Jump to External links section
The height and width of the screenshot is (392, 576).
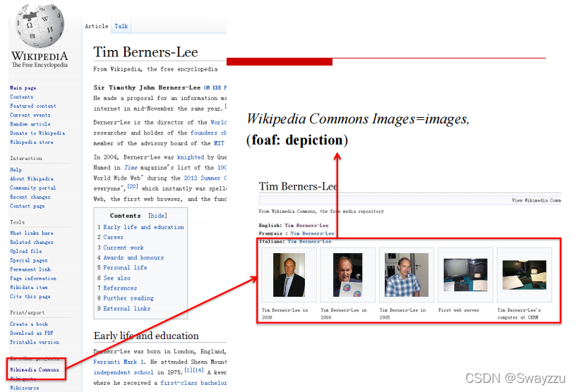pyautogui.click(x=127, y=308)
